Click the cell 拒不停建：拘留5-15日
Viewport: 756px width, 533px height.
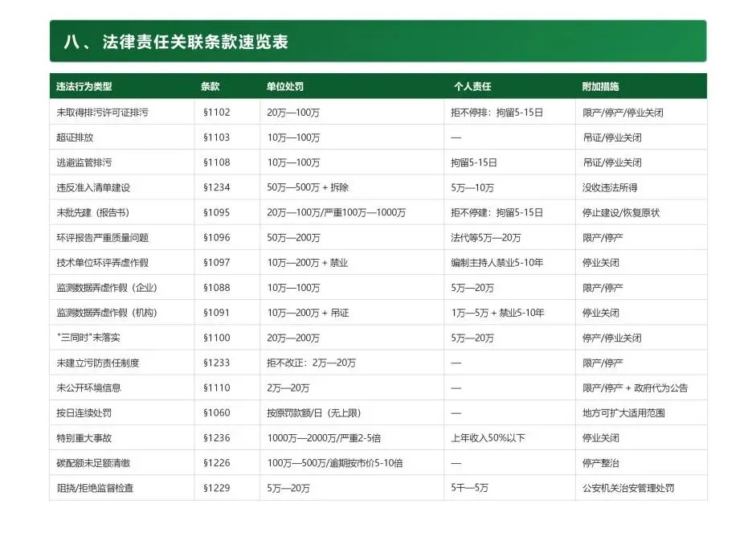tap(497, 213)
